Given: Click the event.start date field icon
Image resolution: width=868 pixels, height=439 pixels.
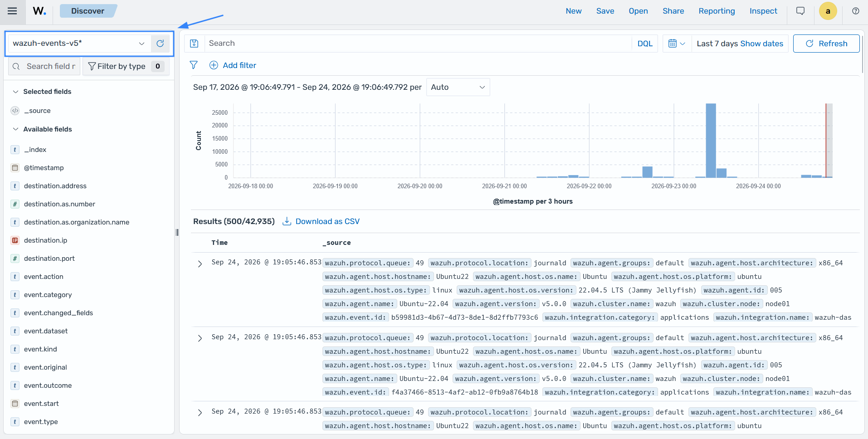Looking at the screenshot, I should tap(15, 404).
